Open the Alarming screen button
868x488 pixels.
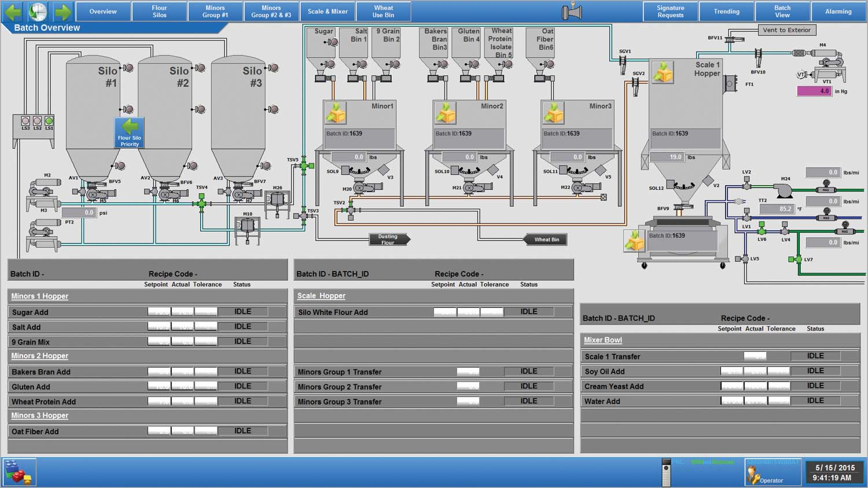(838, 12)
